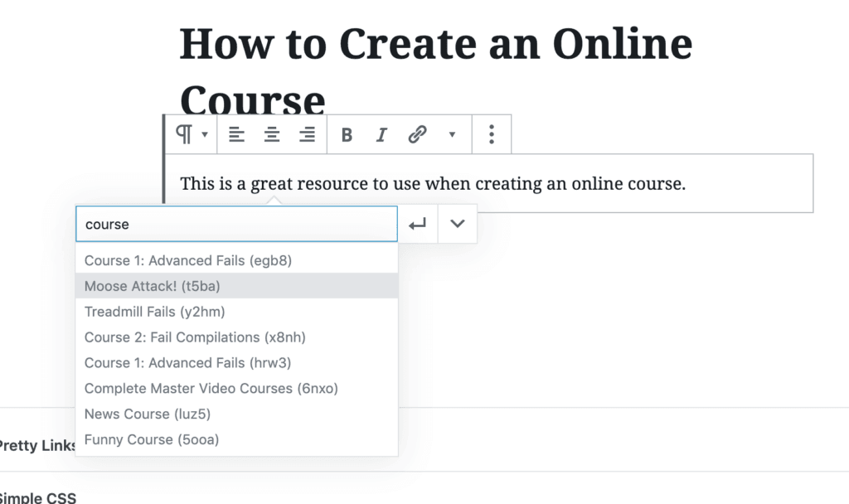Toggle italic formatting
849x504 pixels.
tap(381, 135)
